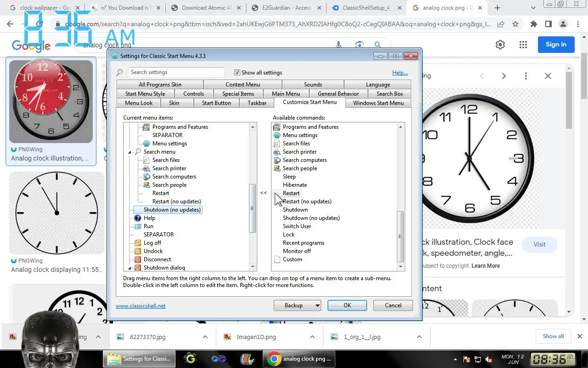Click the Undock icon in Current menu items
The image size is (588, 368).
(137, 251)
